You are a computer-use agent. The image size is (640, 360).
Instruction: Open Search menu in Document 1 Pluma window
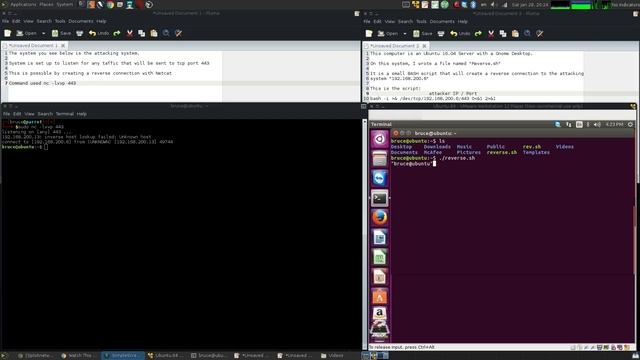tap(44, 21)
